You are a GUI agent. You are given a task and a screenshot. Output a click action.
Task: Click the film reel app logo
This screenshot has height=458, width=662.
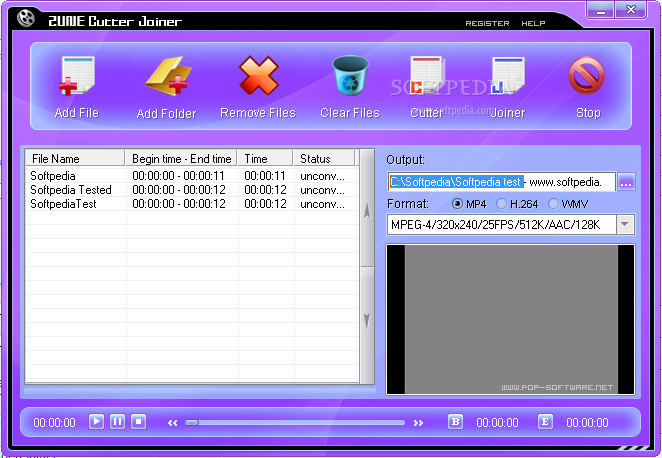click(x=26, y=18)
